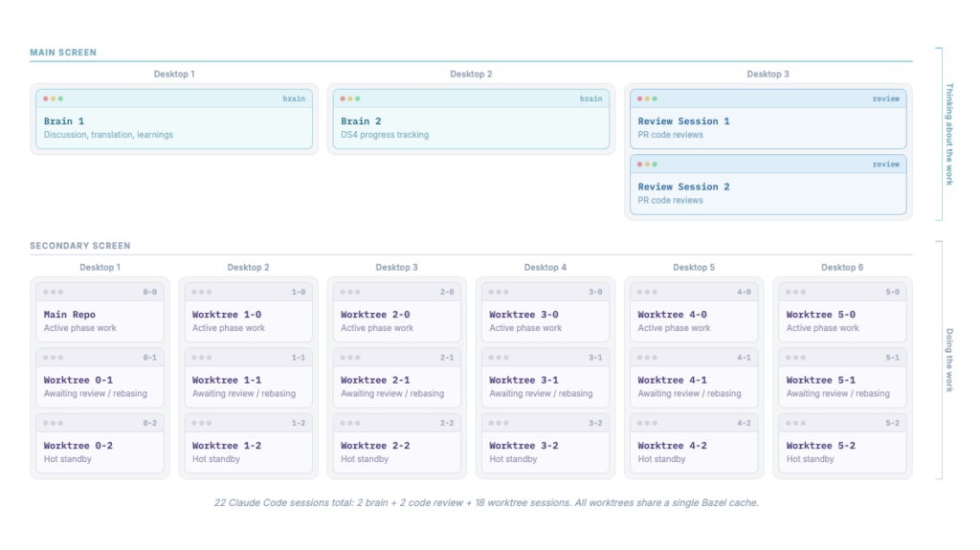Click the window dots on Main Repo card
This screenshot has height=550, width=980.
[x=54, y=292]
